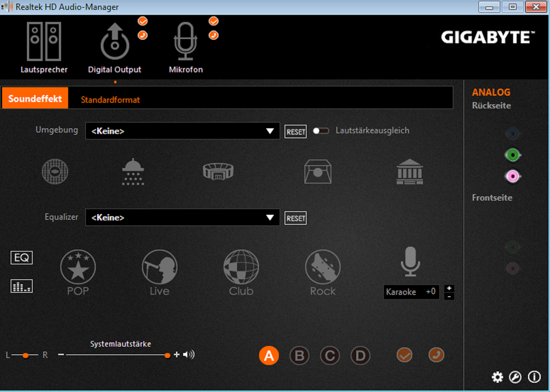The image size is (550, 392).
Task: Open the wrench connector settings icon
Action: click(515, 377)
